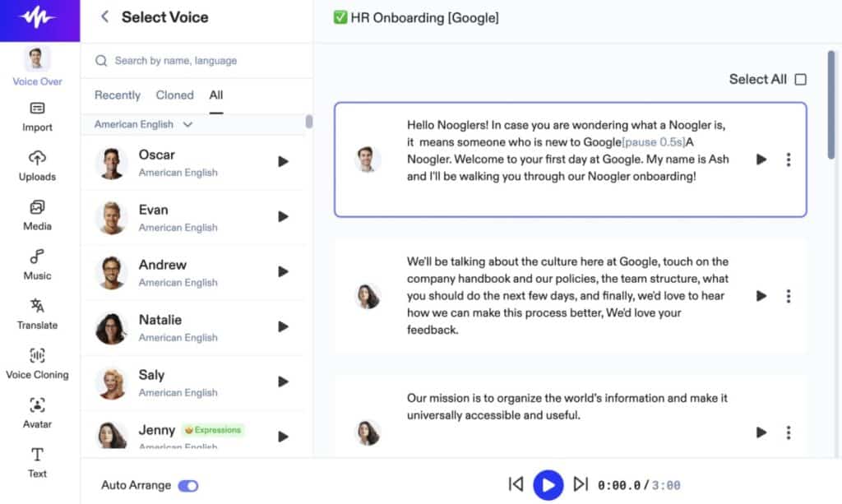The height and width of the screenshot is (504, 842).
Task: Open Voice Cloning from the sidebar
Action: (37, 363)
